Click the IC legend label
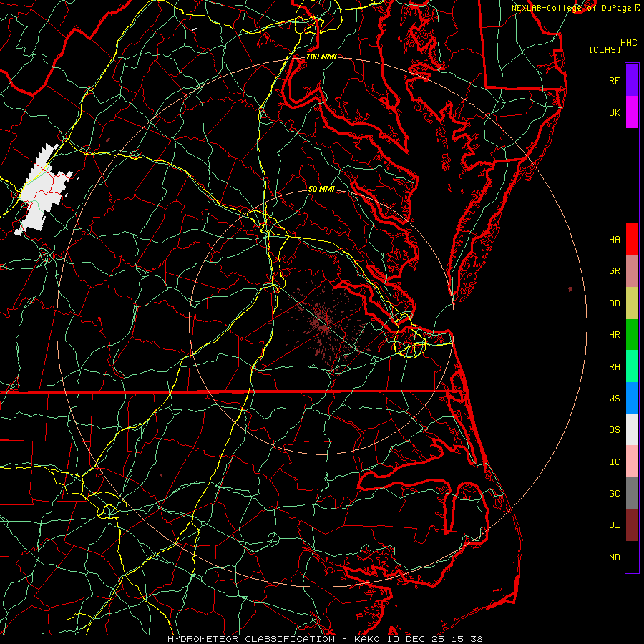The image size is (644, 644). (x=614, y=462)
